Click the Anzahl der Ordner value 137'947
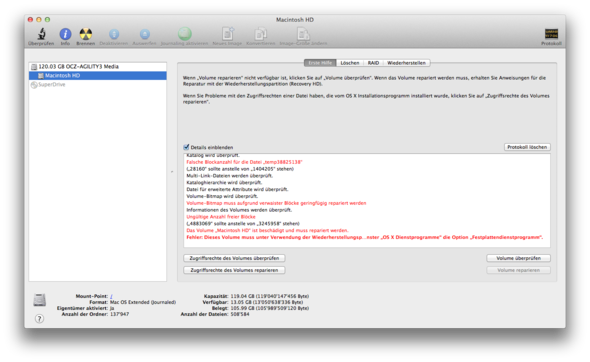590x362 pixels. coord(119,314)
